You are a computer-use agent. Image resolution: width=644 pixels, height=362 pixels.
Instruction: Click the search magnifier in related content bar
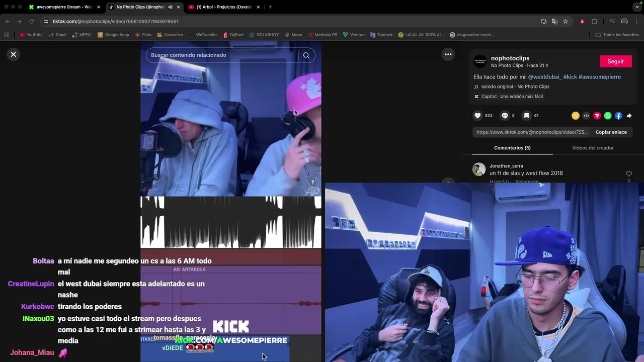click(x=306, y=55)
